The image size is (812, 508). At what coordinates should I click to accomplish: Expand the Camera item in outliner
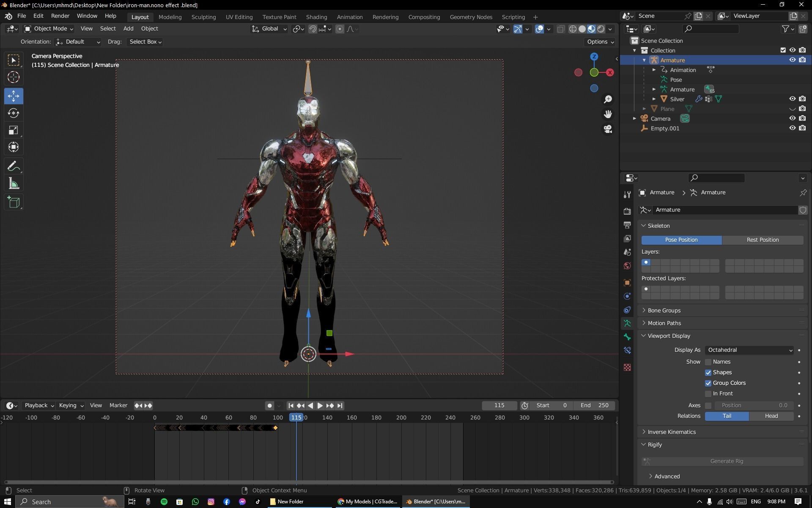click(x=634, y=119)
